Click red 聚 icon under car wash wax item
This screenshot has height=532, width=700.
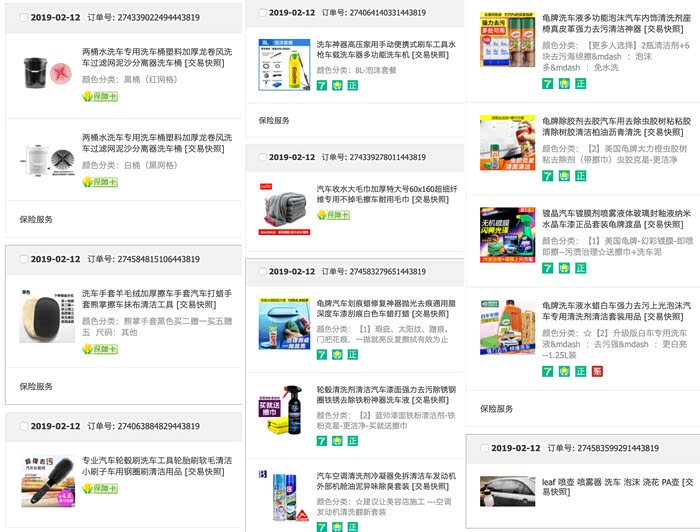tap(597, 371)
